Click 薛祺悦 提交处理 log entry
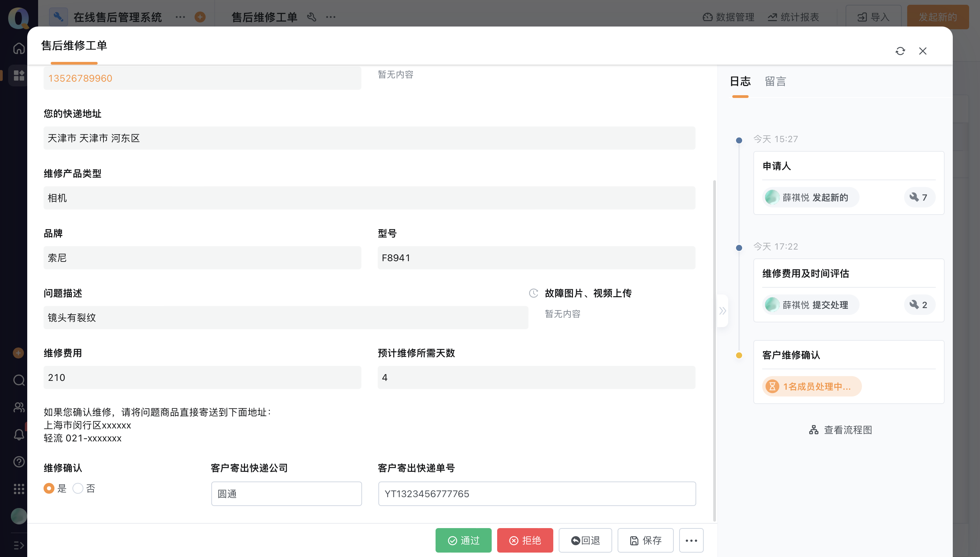The height and width of the screenshot is (557, 980). (x=811, y=305)
